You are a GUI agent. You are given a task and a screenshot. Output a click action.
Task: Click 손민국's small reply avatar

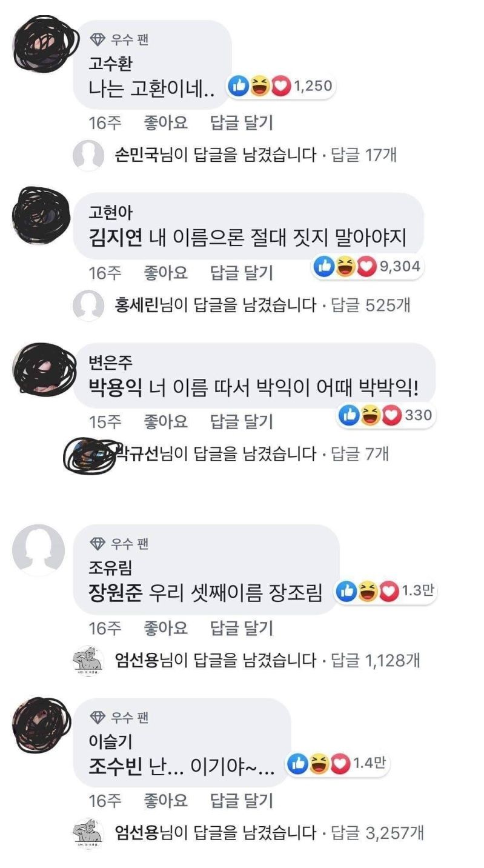(x=88, y=155)
